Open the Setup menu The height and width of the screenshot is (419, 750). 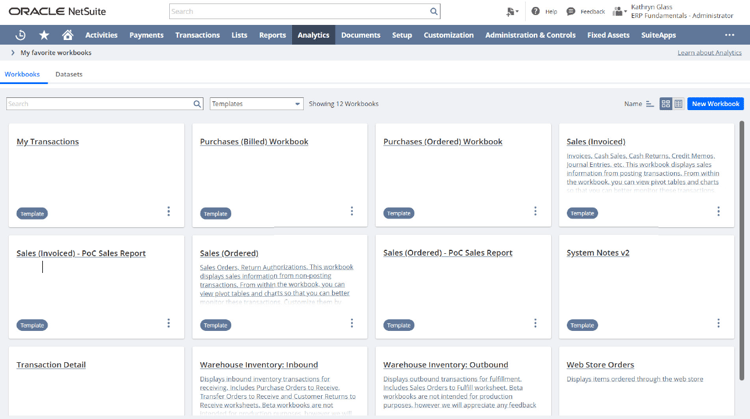point(402,35)
